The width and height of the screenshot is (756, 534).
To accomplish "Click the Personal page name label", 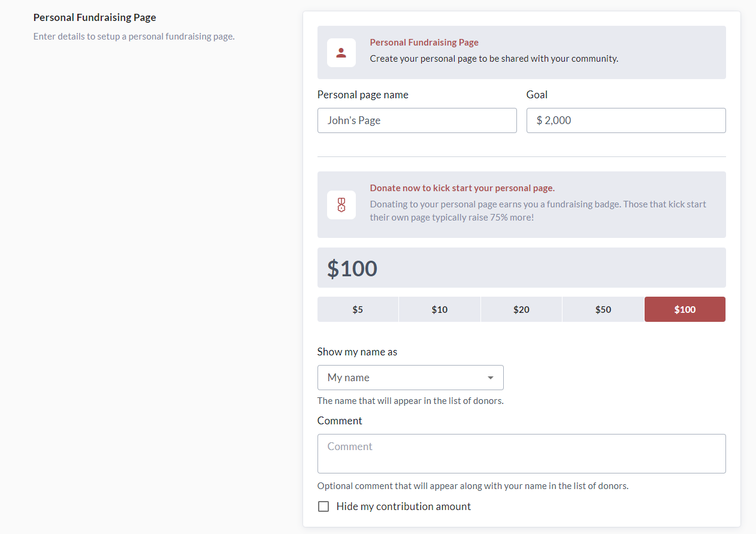I will tap(363, 95).
